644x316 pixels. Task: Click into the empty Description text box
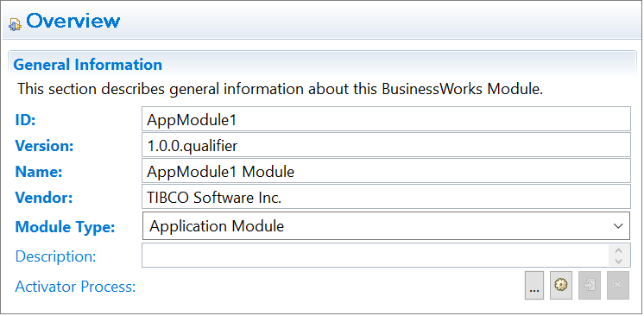tap(375, 256)
